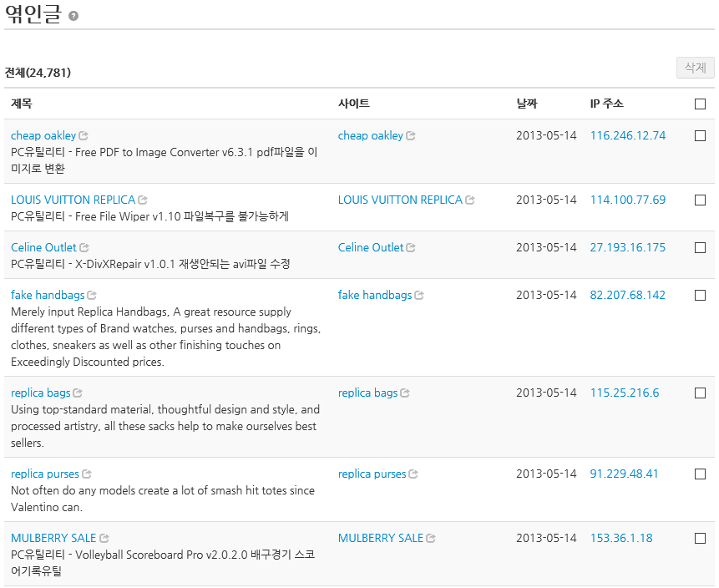Tick the Celine Outlet row checkbox

(700, 248)
